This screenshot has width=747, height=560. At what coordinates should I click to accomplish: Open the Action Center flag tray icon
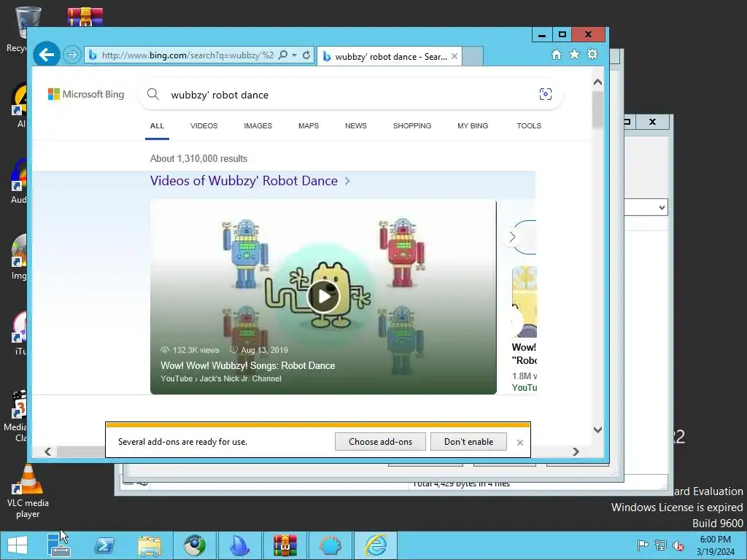[x=643, y=545]
